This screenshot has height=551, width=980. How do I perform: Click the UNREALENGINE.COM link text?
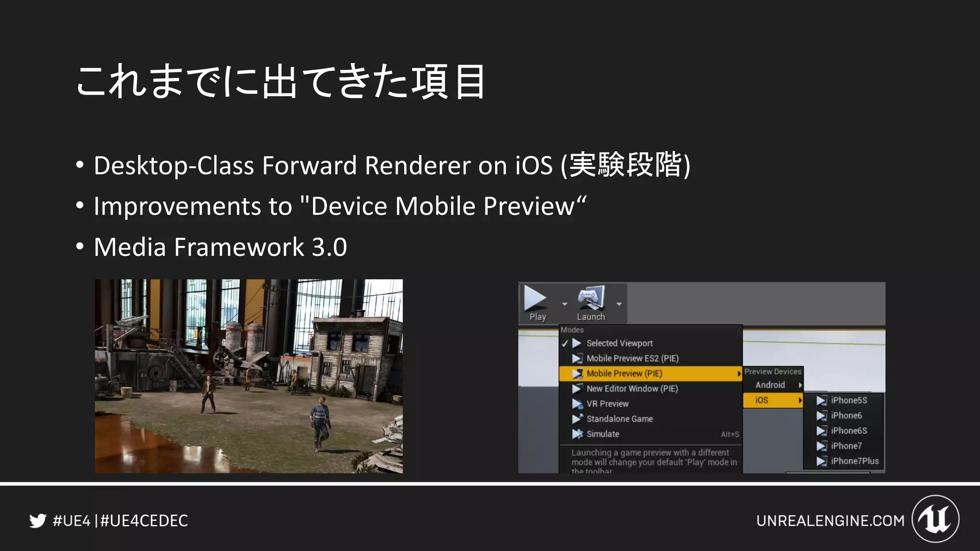(x=830, y=521)
